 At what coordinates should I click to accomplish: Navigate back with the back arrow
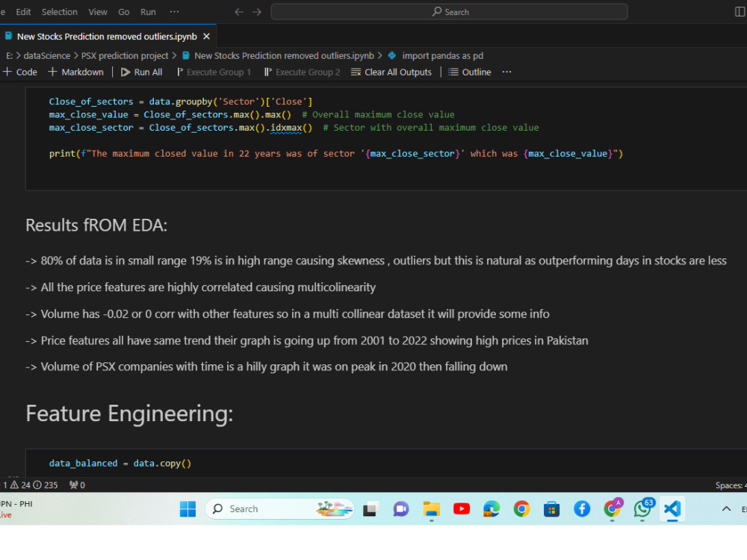(238, 12)
